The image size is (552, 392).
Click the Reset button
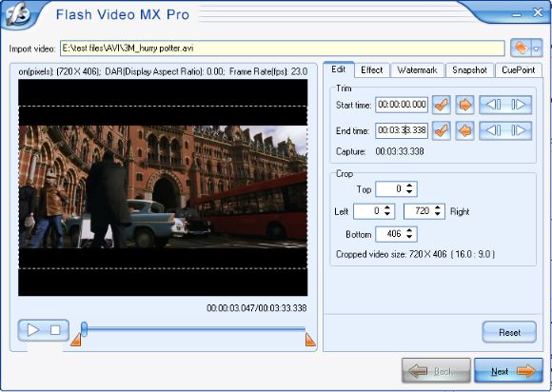[509, 332]
